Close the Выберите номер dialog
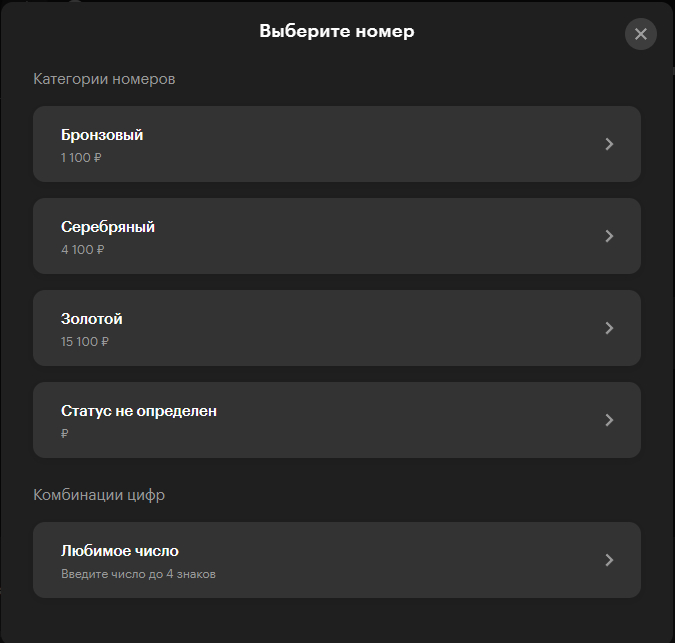Screen dimensions: 675x643 pos(640,34)
